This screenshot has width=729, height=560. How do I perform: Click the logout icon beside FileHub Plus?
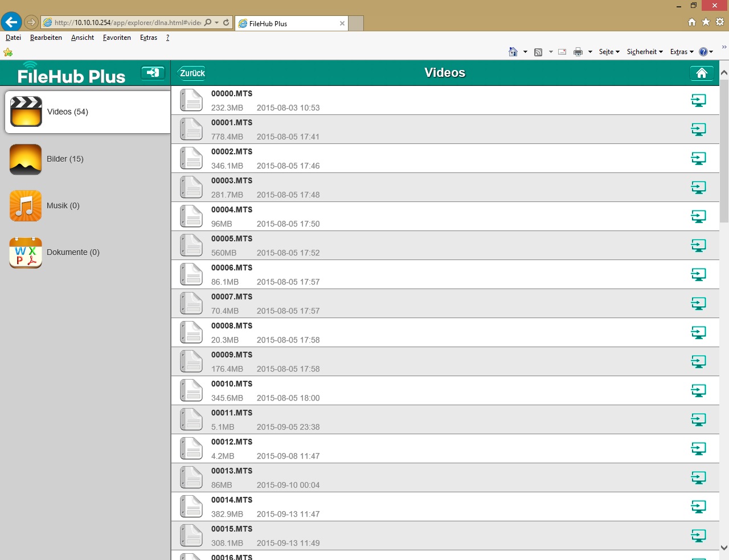point(153,73)
